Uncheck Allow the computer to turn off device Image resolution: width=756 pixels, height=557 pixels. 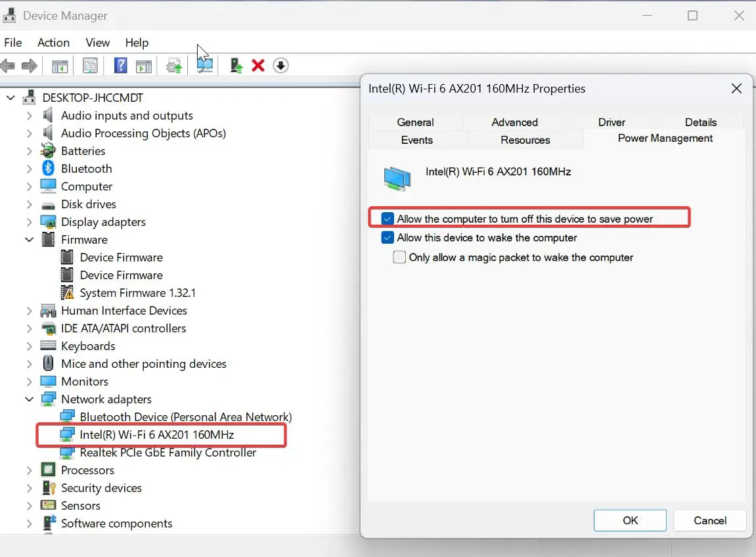[x=388, y=219]
